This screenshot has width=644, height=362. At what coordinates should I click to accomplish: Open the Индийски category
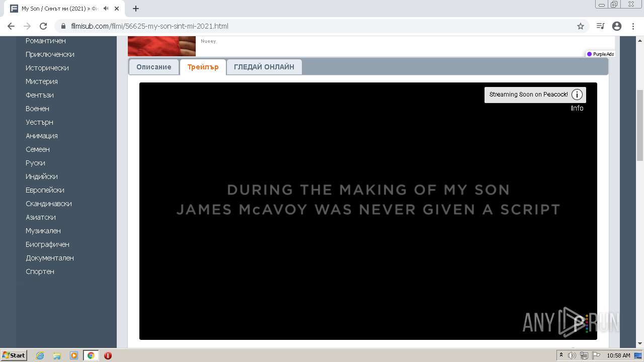pos(42,176)
